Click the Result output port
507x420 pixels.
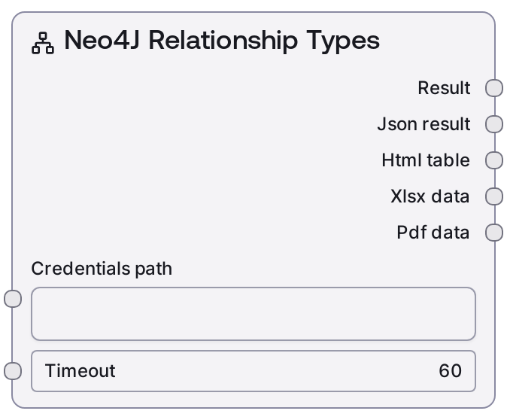click(x=494, y=88)
